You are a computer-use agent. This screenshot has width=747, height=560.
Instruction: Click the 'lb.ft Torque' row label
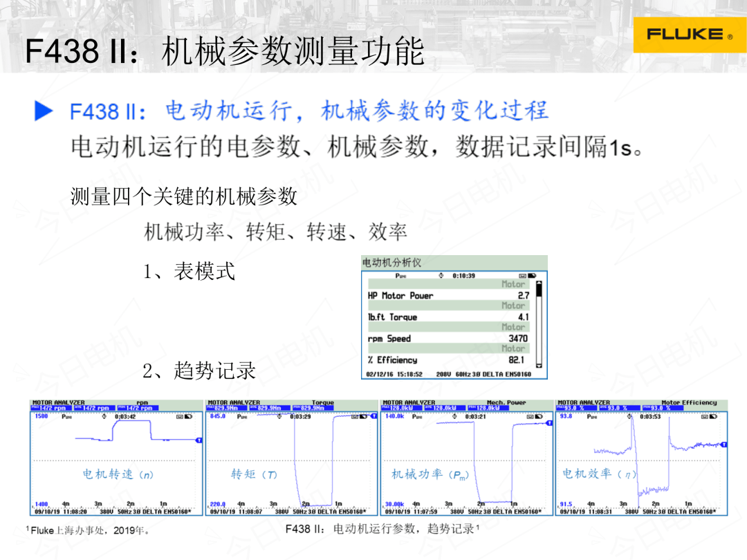point(392,317)
